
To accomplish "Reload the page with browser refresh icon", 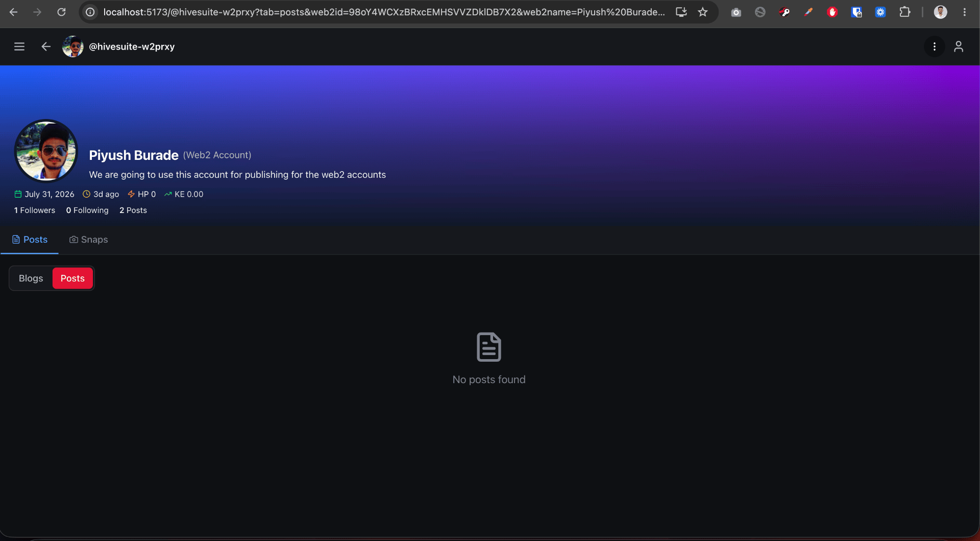I will pyautogui.click(x=61, y=12).
